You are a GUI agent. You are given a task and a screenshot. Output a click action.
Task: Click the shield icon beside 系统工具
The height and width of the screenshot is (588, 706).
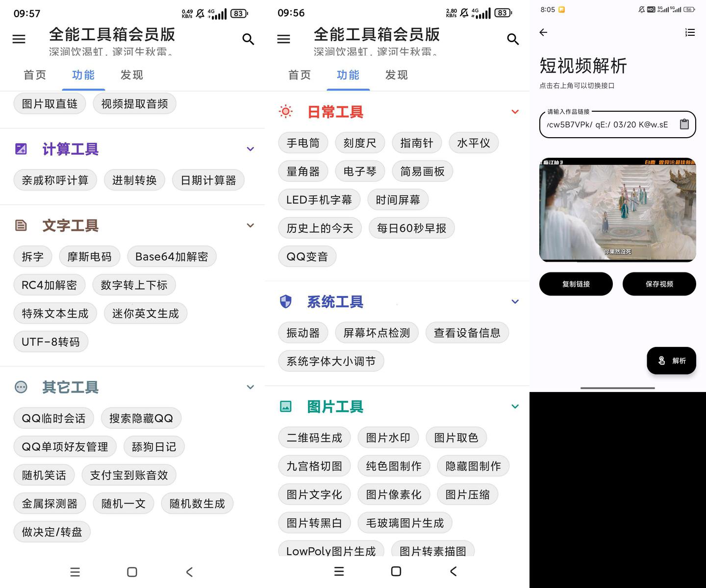285,301
